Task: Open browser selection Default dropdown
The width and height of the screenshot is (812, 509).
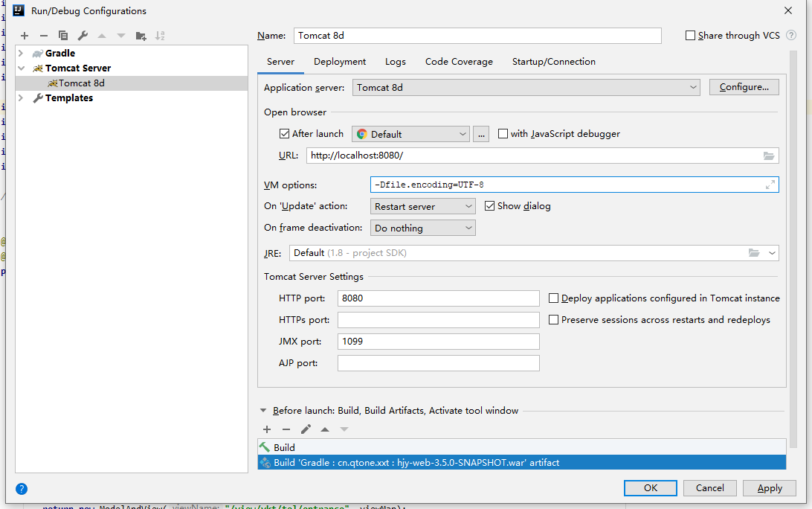Action: (410, 134)
